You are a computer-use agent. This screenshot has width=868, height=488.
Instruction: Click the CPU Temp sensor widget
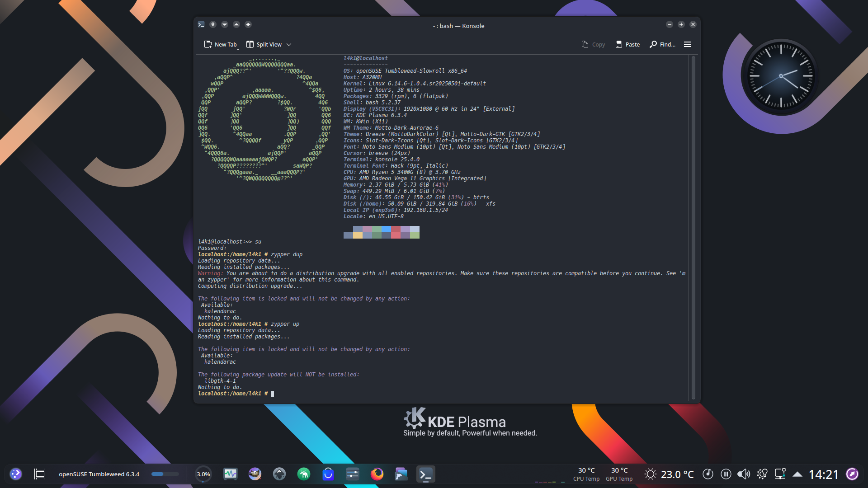click(x=586, y=474)
